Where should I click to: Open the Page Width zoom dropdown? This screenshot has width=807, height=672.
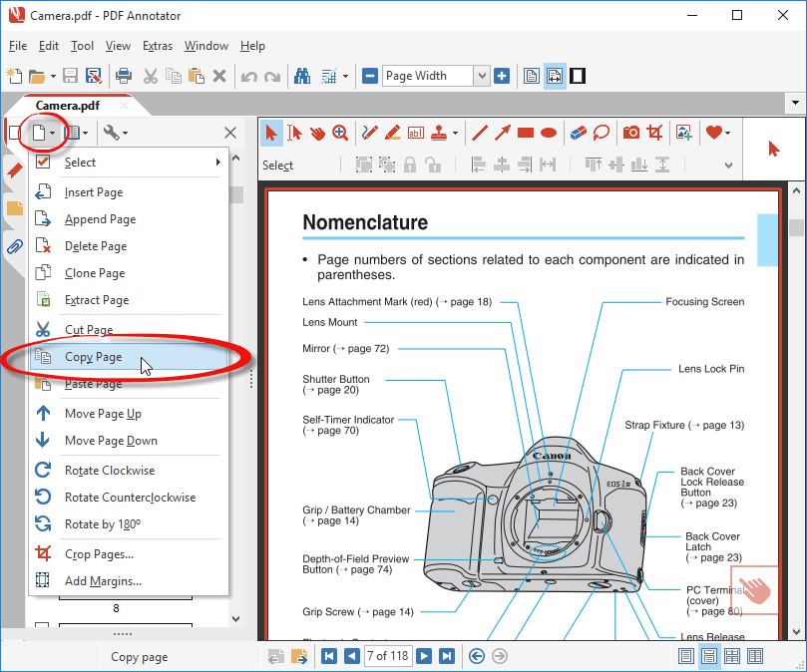[x=482, y=76]
